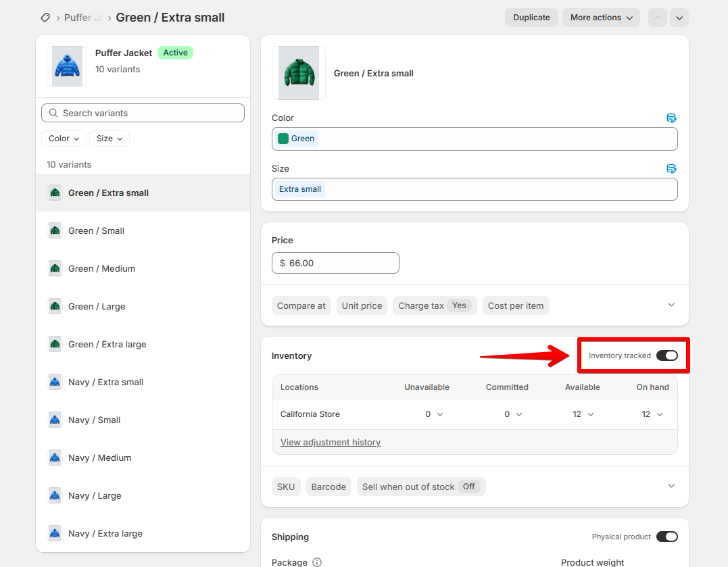This screenshot has height=567, width=728.
Task: Click the California Store location text
Action: (310, 414)
